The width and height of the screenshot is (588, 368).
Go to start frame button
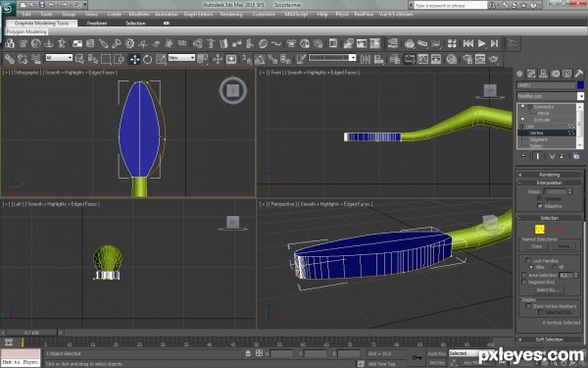pos(468,43)
